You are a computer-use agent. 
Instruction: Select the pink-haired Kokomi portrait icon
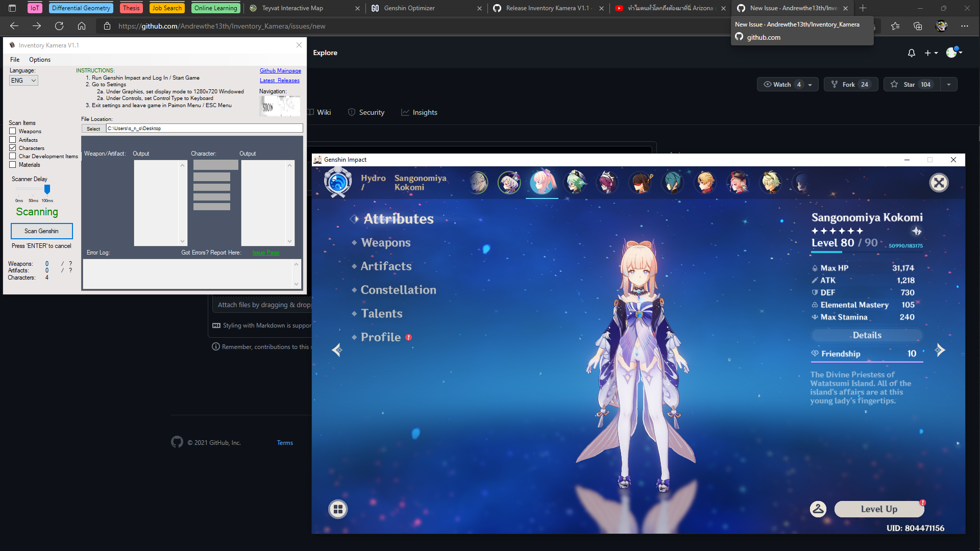point(542,182)
